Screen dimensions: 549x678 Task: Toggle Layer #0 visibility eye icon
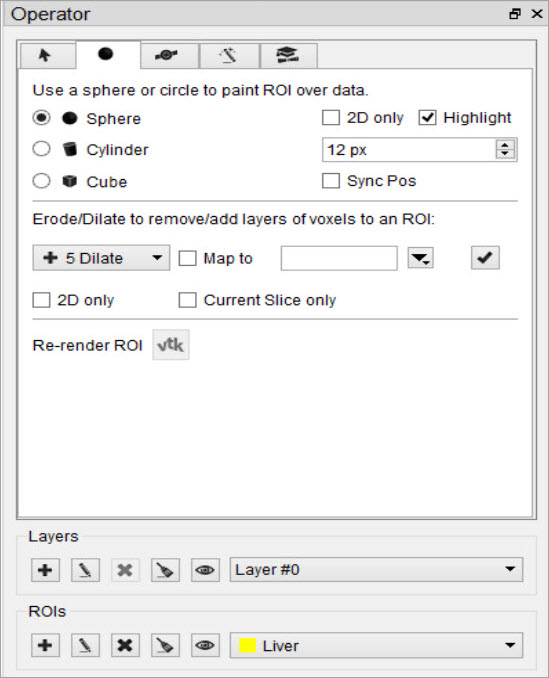coord(205,570)
